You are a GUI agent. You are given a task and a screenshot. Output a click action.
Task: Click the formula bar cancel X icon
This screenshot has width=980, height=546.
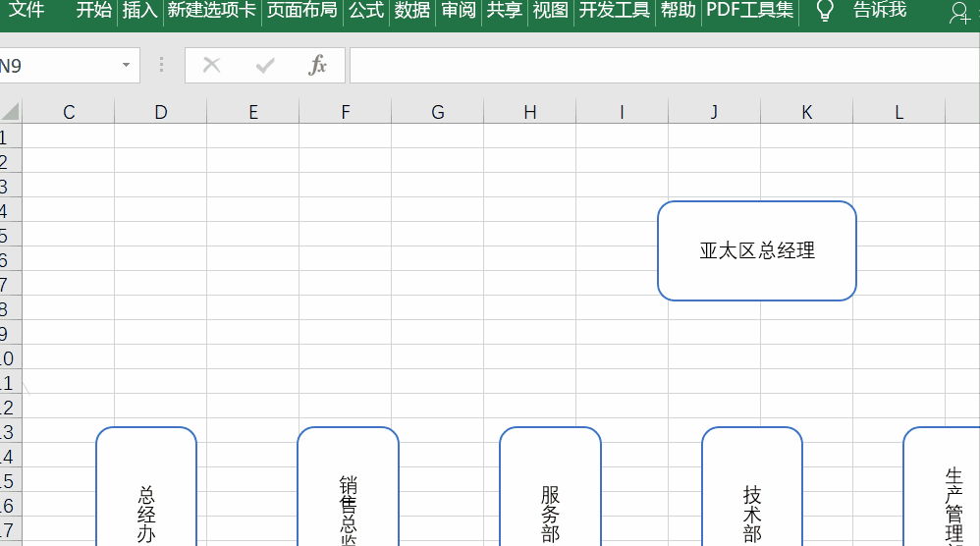pos(212,65)
